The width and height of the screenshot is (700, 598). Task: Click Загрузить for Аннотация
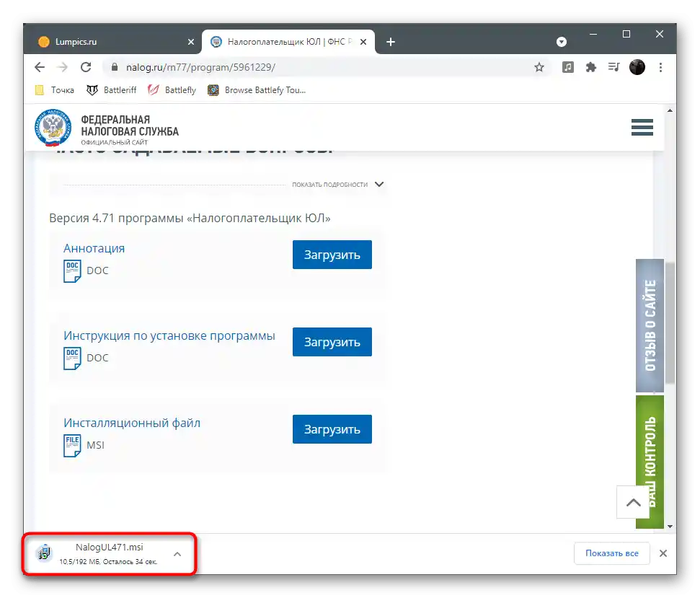click(332, 255)
